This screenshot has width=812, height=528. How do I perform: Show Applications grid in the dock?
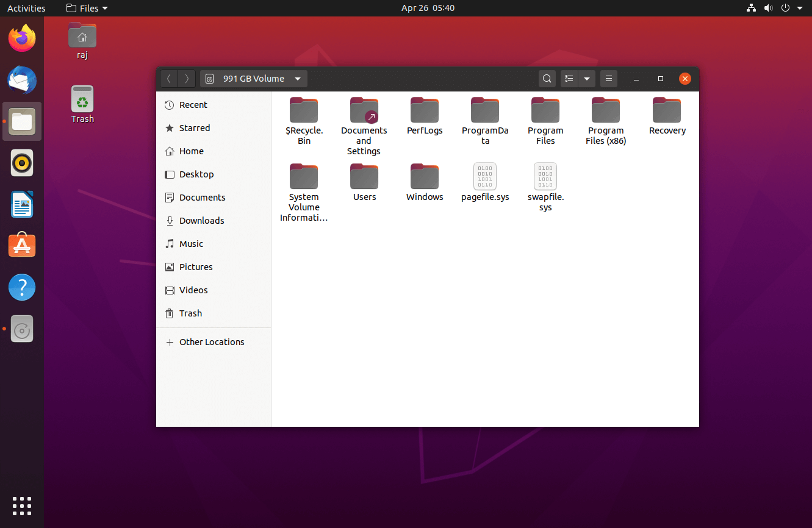pyautogui.click(x=22, y=506)
